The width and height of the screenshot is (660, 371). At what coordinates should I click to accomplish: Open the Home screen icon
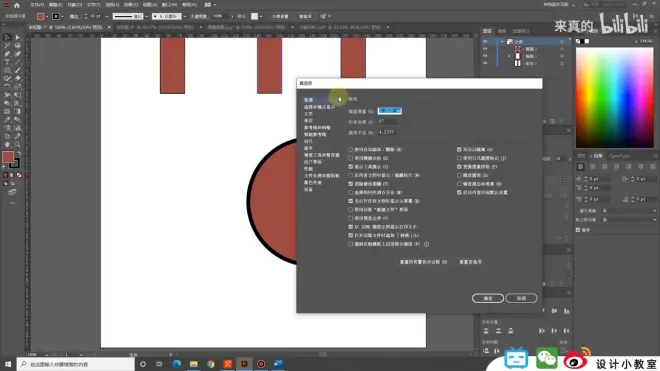pos(16,5)
